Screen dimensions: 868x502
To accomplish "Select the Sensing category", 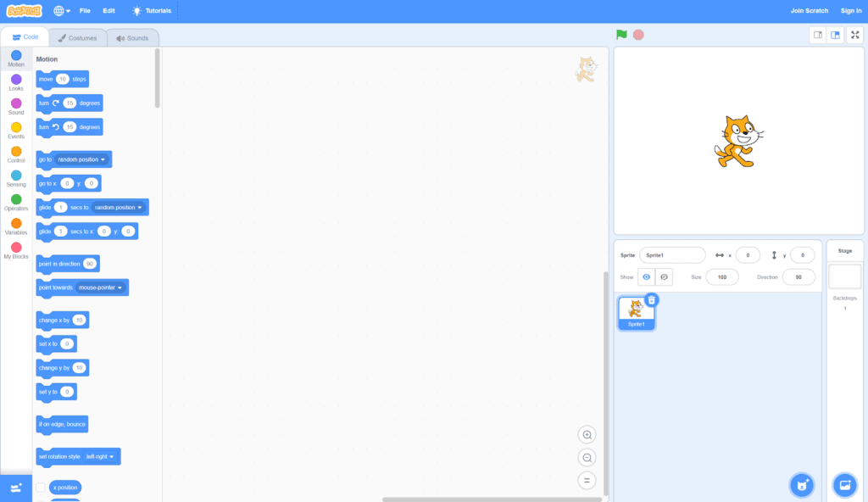I will click(x=16, y=178).
